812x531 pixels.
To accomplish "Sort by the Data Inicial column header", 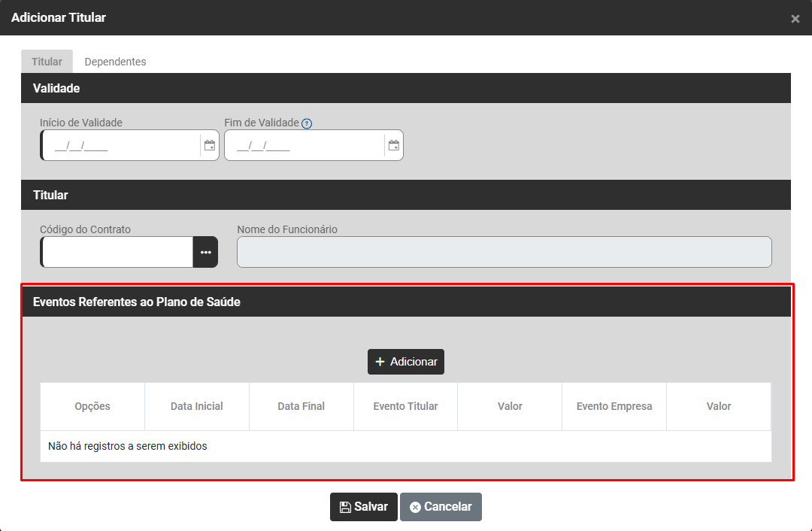I will click(197, 406).
